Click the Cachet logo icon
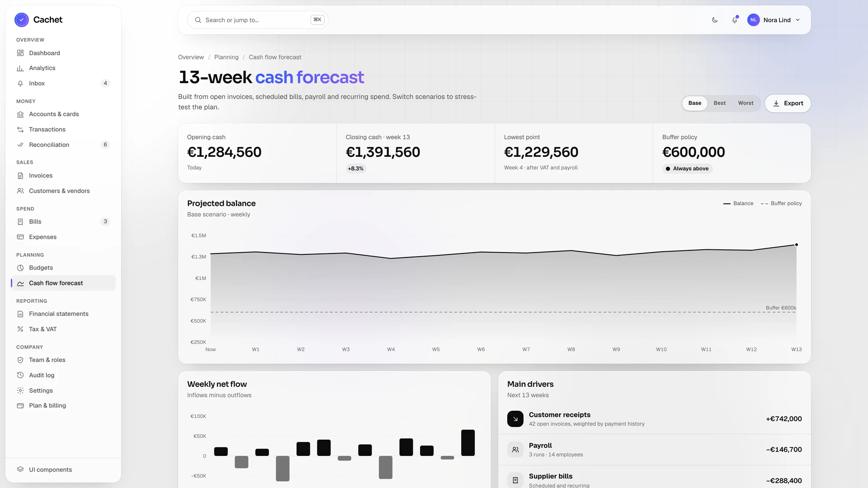This screenshot has height=488, width=868. (21, 20)
